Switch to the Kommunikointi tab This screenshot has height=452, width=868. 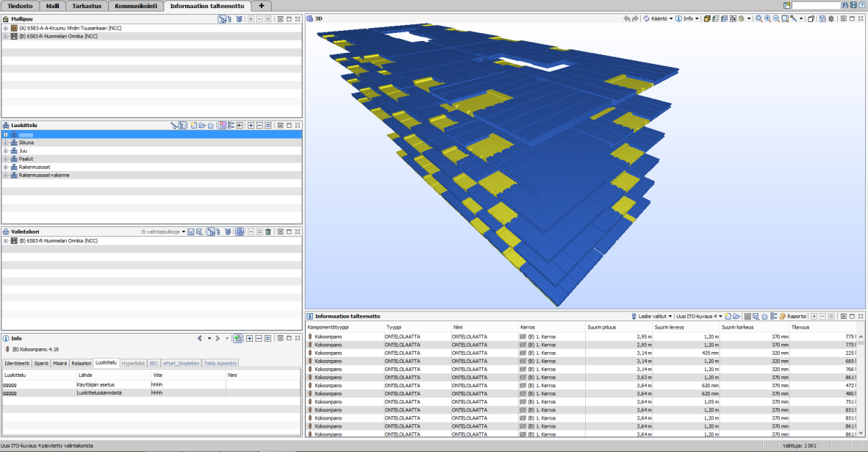tap(136, 6)
